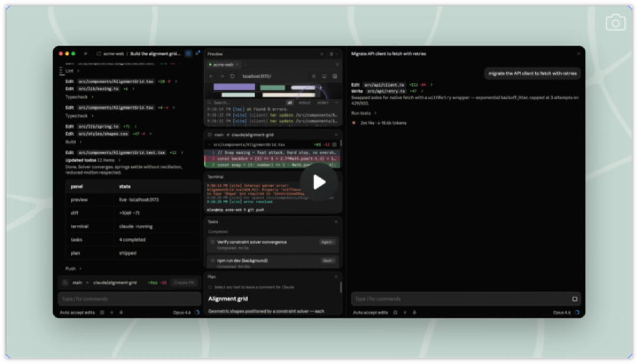Select the 'stdout' log filter
The image size is (638, 364).
tap(304, 103)
